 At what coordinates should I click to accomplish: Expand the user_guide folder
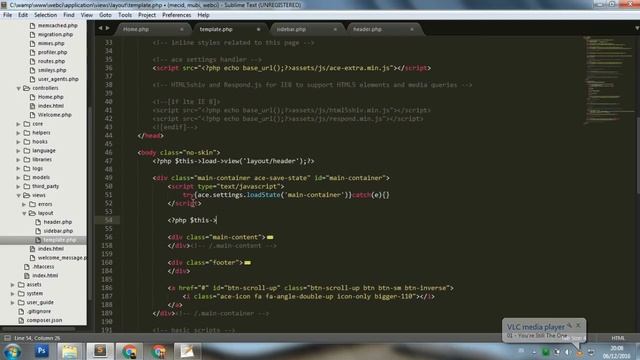[13, 302]
